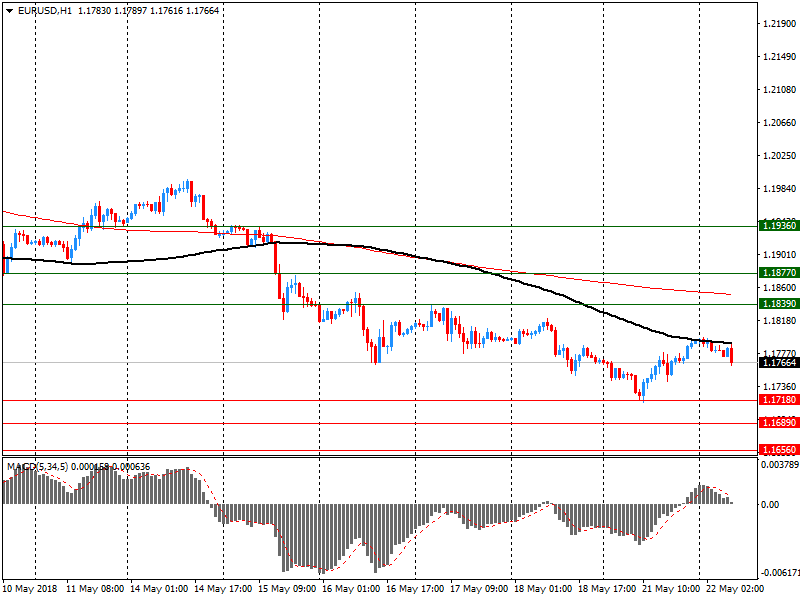
Task: Select the 14 May 17:00 time label
Action: 223,589
